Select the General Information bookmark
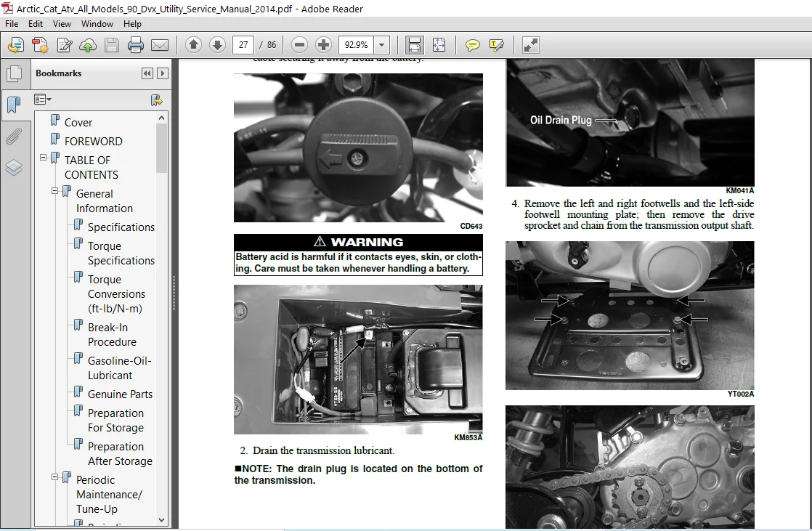Image resolution: width=812 pixels, height=531 pixels. (x=104, y=201)
